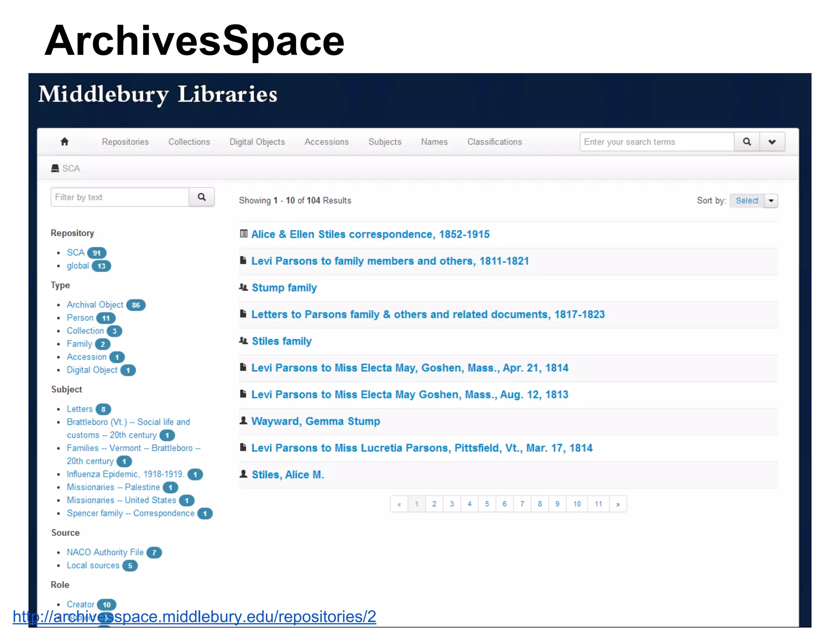The width and height of the screenshot is (840, 630).
Task: Click the top search magnifier button
Action: pyautogui.click(x=747, y=142)
